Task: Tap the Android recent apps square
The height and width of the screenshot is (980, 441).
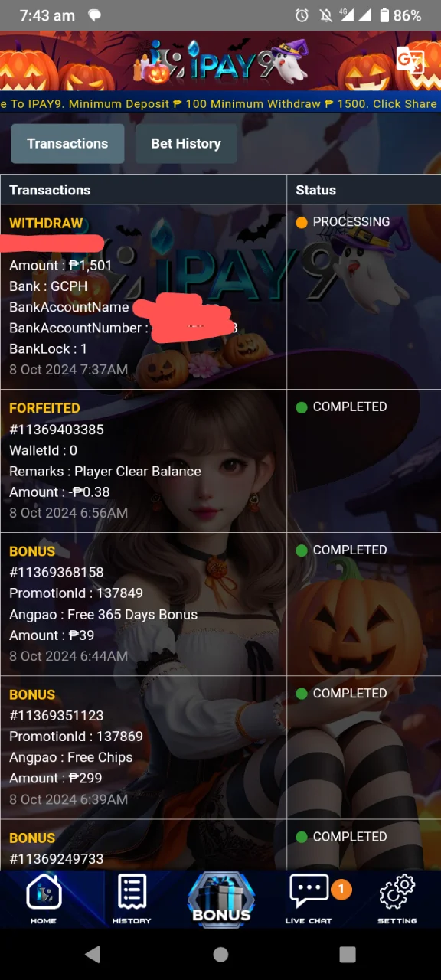Action: [348, 954]
